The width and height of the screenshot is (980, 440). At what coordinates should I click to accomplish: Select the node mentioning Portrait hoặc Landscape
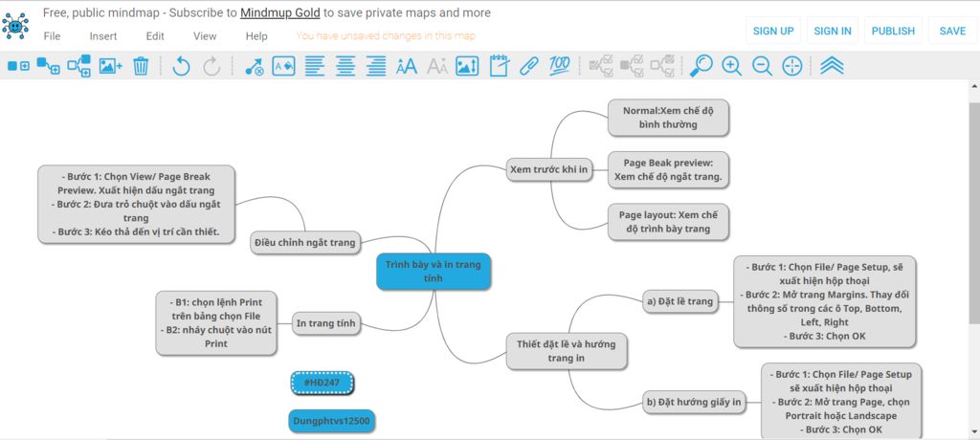pyautogui.click(x=841, y=402)
